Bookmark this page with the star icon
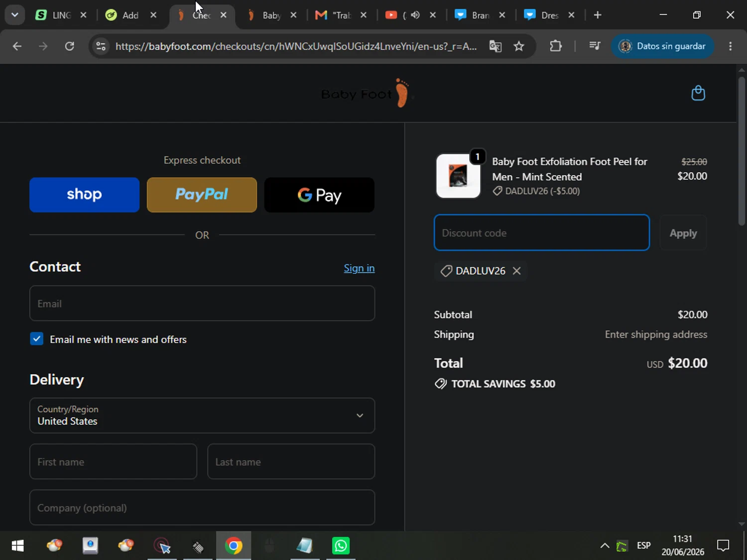747x560 pixels. tap(519, 46)
